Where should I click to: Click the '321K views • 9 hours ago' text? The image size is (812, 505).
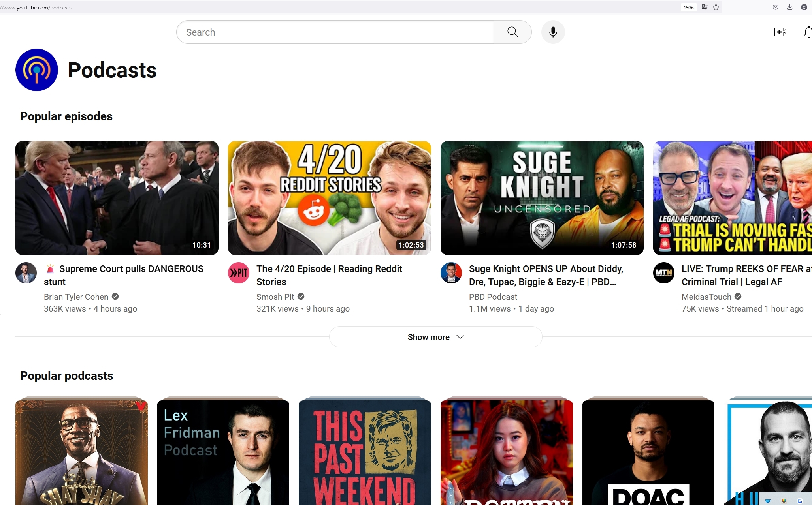tap(303, 309)
